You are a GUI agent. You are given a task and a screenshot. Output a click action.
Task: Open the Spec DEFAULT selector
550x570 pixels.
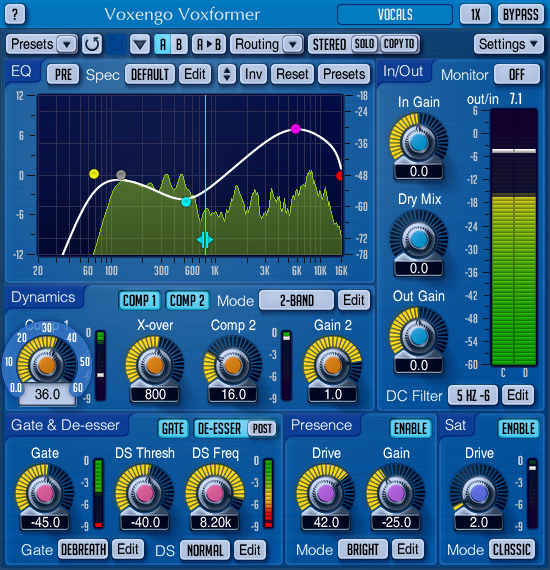[x=150, y=74]
